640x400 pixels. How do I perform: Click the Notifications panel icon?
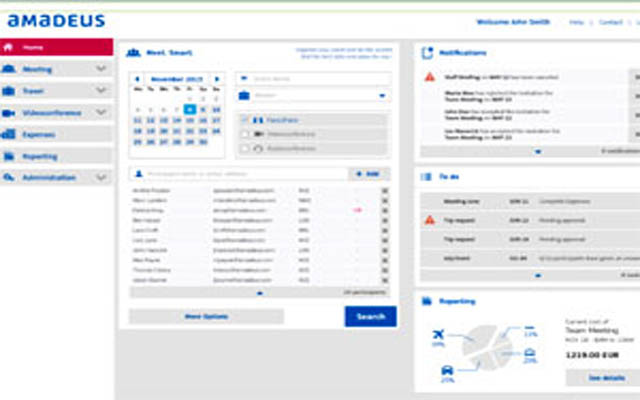(427, 53)
